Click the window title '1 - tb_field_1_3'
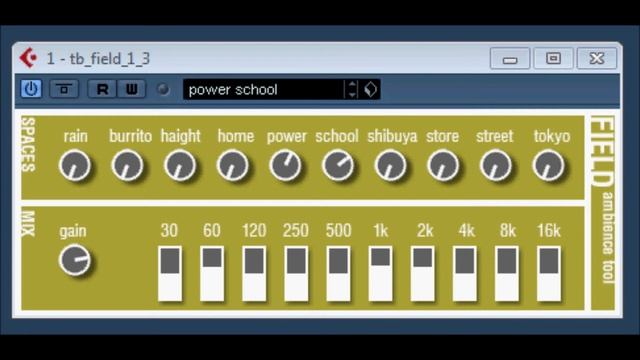 tap(98, 59)
